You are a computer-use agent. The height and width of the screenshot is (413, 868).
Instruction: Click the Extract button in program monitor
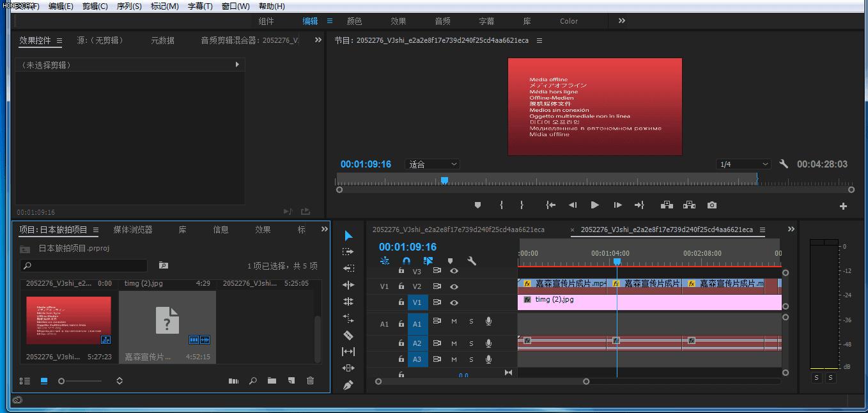coord(689,205)
